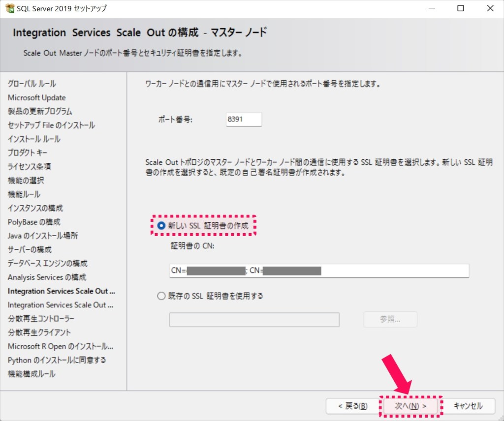Click the 参照... browse button
The height and width of the screenshot is (421, 504).
pos(390,320)
